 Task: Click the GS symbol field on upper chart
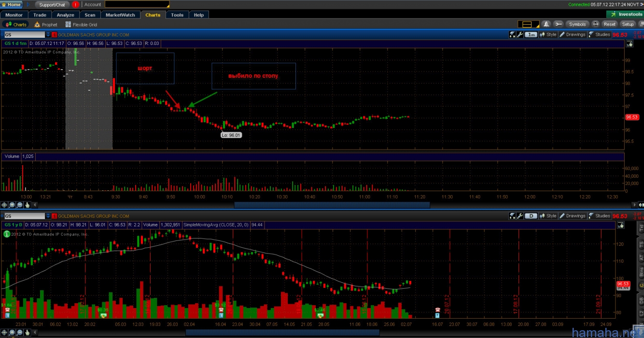tap(24, 35)
